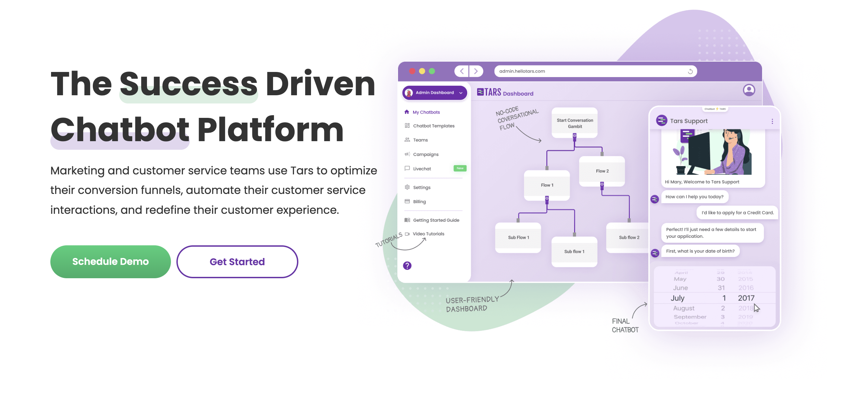Screen dimensions: 868x405
Task: Click the date of birth question bubble
Action: click(x=700, y=251)
